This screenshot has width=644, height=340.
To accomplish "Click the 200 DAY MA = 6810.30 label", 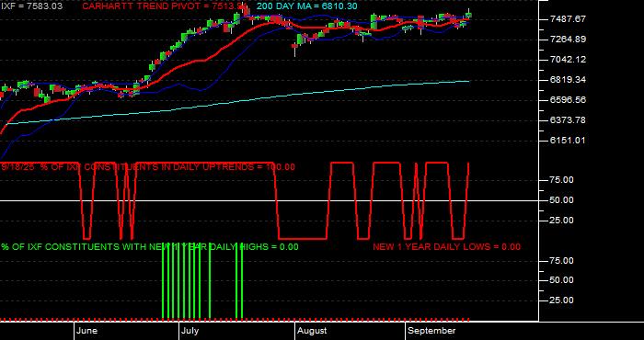I will coord(306,6).
